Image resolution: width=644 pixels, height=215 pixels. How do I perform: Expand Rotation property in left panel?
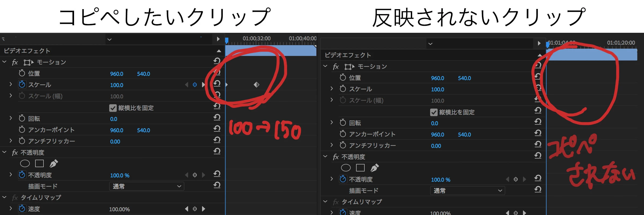coord(11,118)
